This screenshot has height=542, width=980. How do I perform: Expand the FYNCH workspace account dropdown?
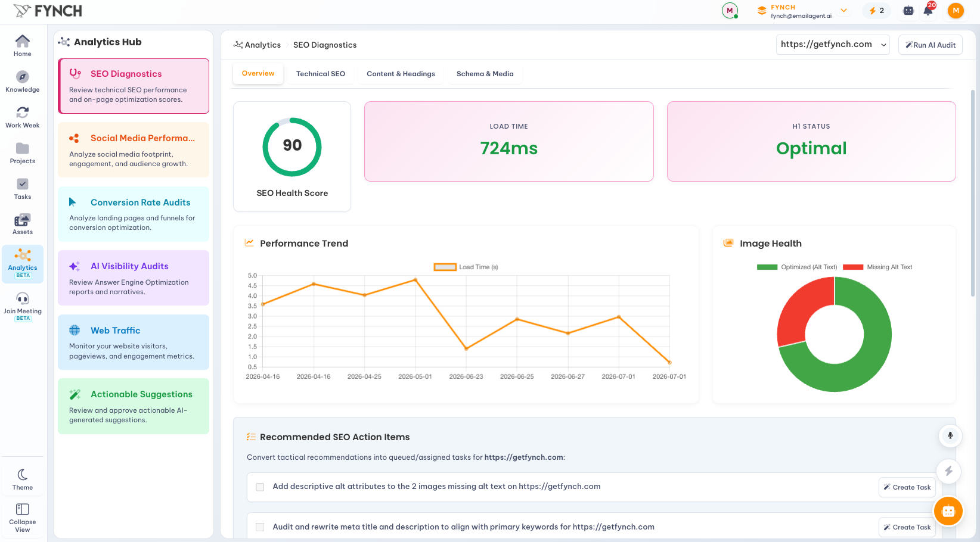843,10
